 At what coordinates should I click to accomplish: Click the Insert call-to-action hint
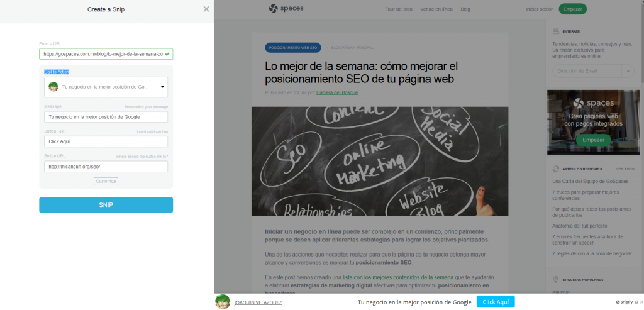152,132
